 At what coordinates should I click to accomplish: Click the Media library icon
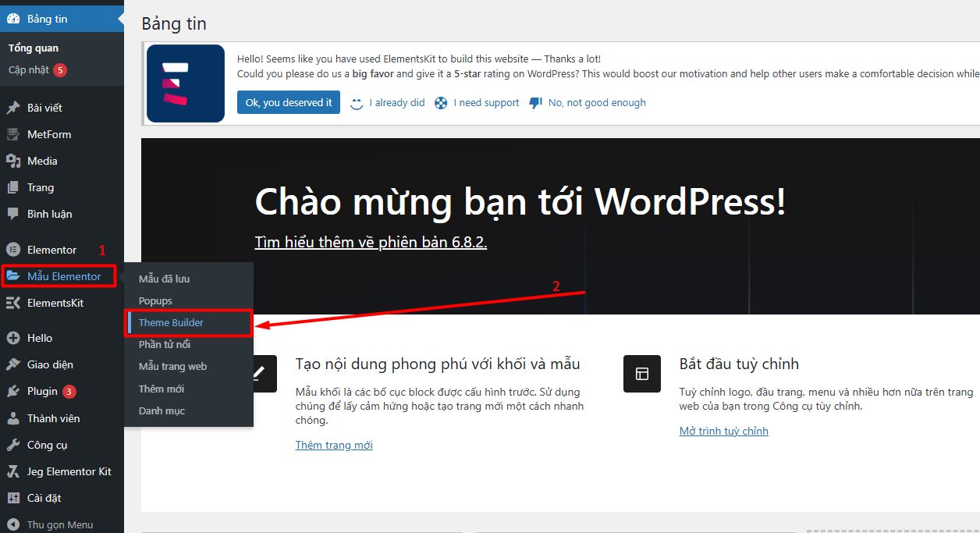click(x=13, y=161)
